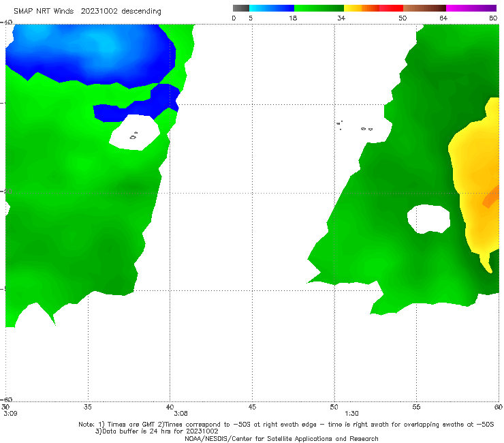This screenshot has height=443, width=504.
Task: Click the "SMAP NRT Winds 20231002 descending" title
Action: [x=87, y=11]
